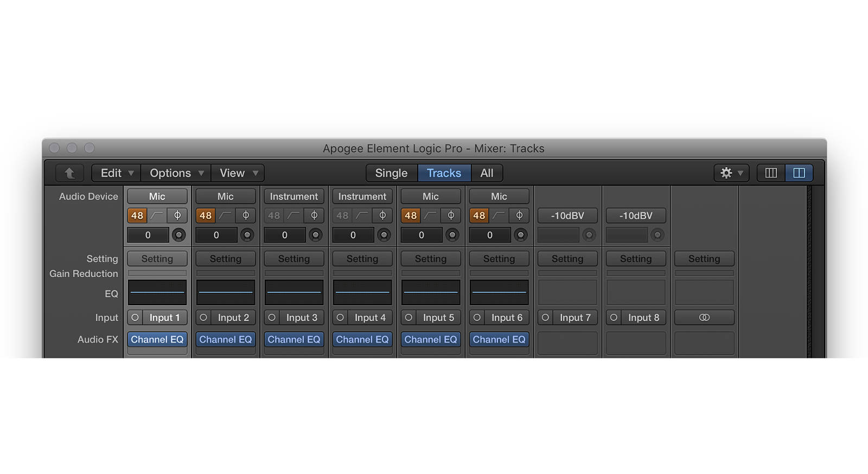Open the Mic type dropdown on Input 5
Screen dimensions: 868x474
point(431,197)
